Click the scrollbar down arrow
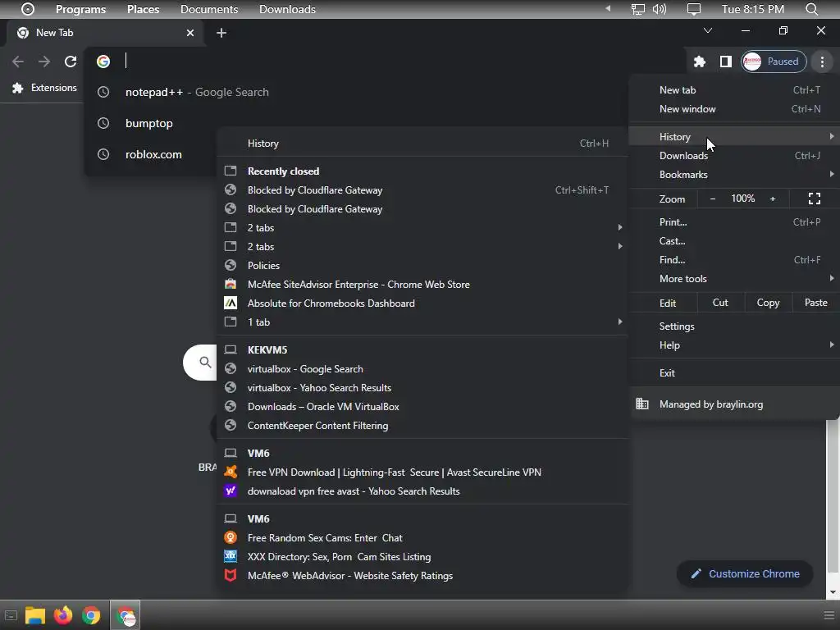The width and height of the screenshot is (840, 630). click(833, 592)
